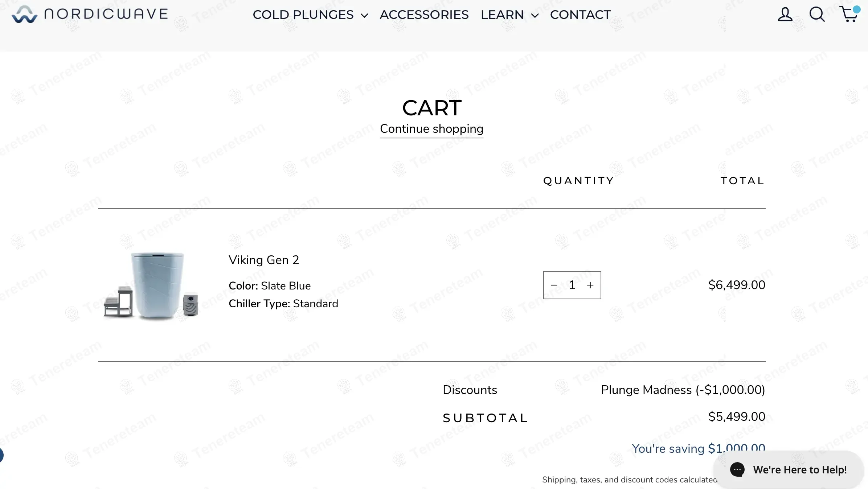Click the Continue shopping link

coord(431,129)
